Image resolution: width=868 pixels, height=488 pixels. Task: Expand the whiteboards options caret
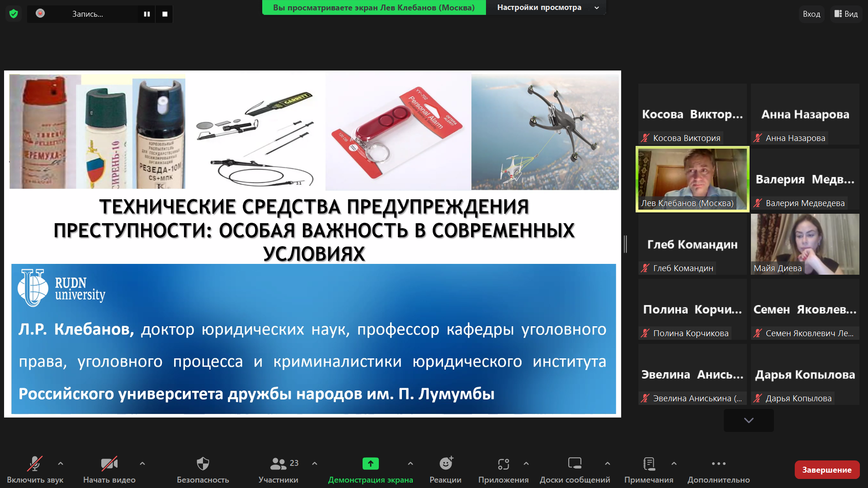608,463
